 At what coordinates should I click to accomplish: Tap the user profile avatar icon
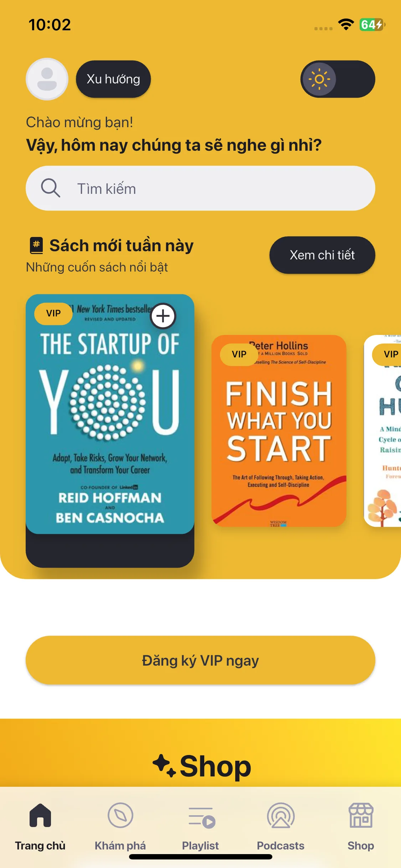click(x=47, y=79)
